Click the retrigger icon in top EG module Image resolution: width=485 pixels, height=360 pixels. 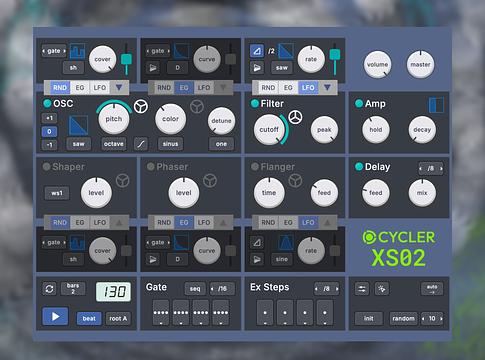[153, 68]
